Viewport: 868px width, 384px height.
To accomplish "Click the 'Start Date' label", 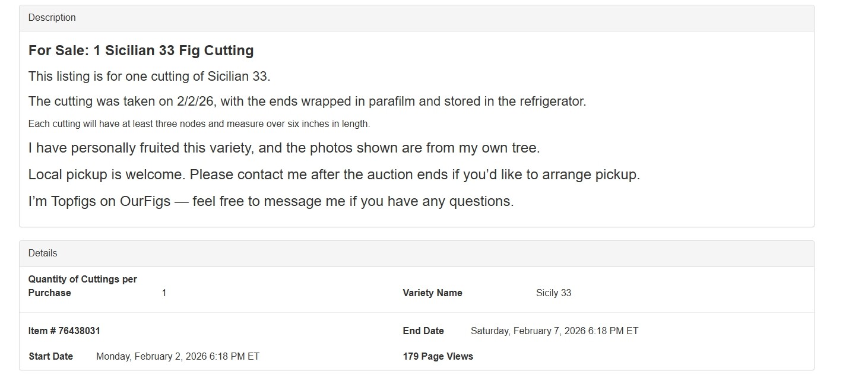I will (x=51, y=357).
